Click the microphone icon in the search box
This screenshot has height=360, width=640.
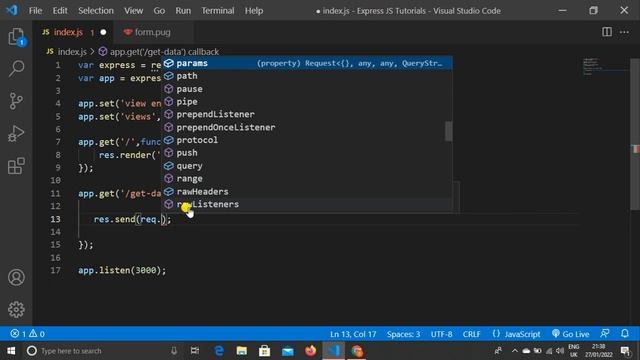click(174, 351)
